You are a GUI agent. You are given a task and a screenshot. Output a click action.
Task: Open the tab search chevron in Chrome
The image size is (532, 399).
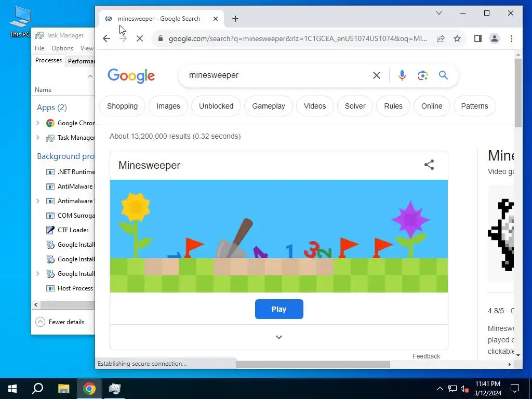tap(438, 13)
